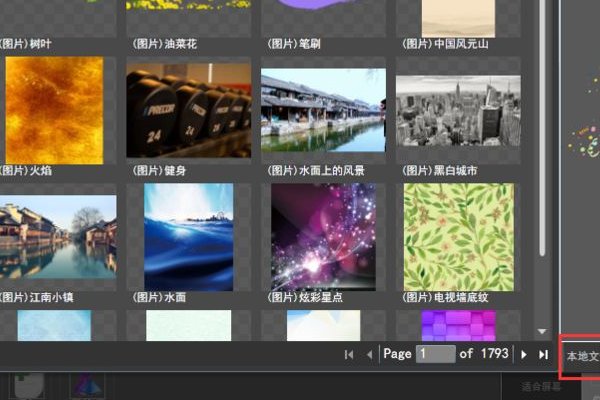Click the label (图片)中国风元山

(445, 44)
